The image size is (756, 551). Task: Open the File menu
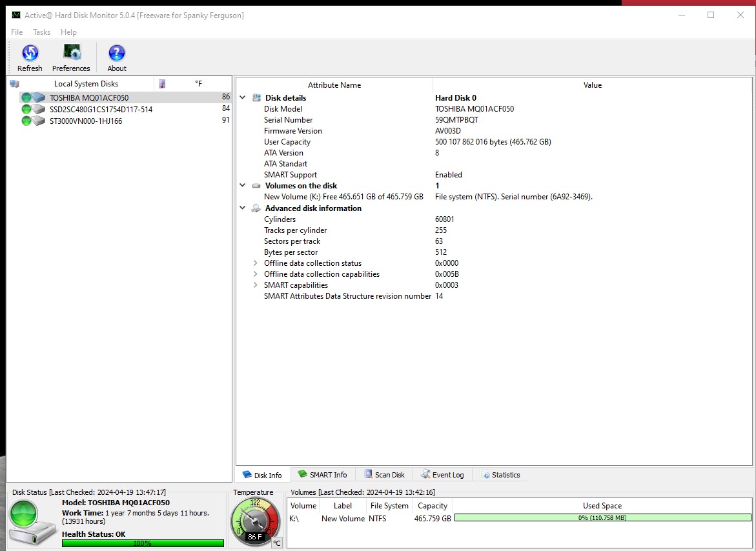[x=17, y=32]
